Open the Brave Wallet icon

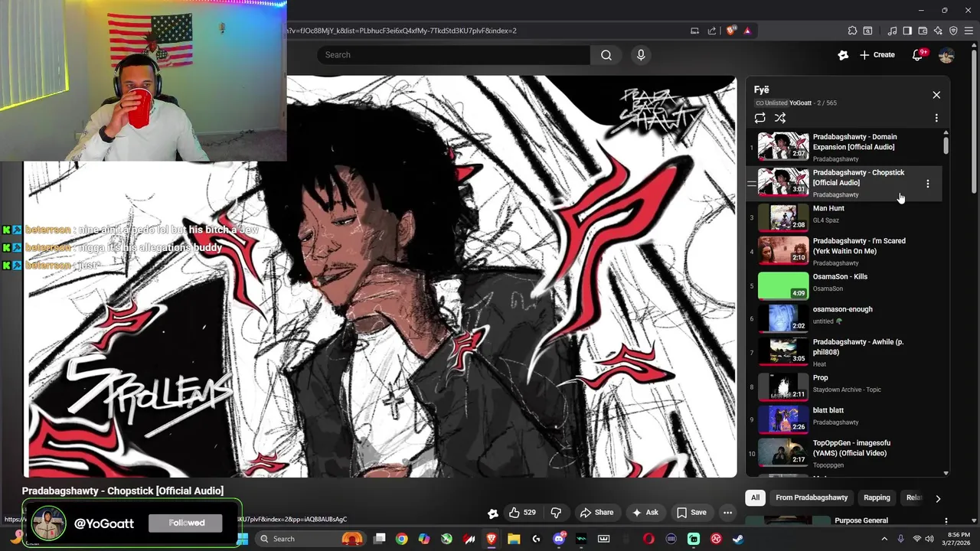coord(923,31)
